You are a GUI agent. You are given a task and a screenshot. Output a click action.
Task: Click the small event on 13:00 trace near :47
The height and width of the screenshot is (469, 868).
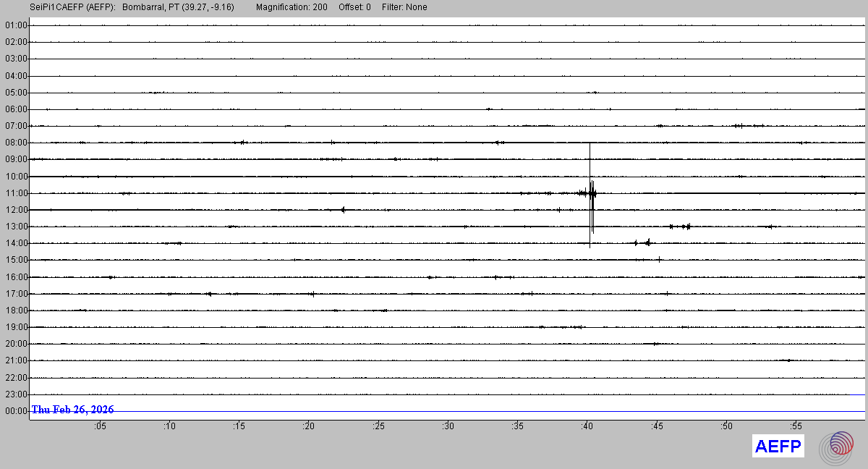click(x=686, y=227)
